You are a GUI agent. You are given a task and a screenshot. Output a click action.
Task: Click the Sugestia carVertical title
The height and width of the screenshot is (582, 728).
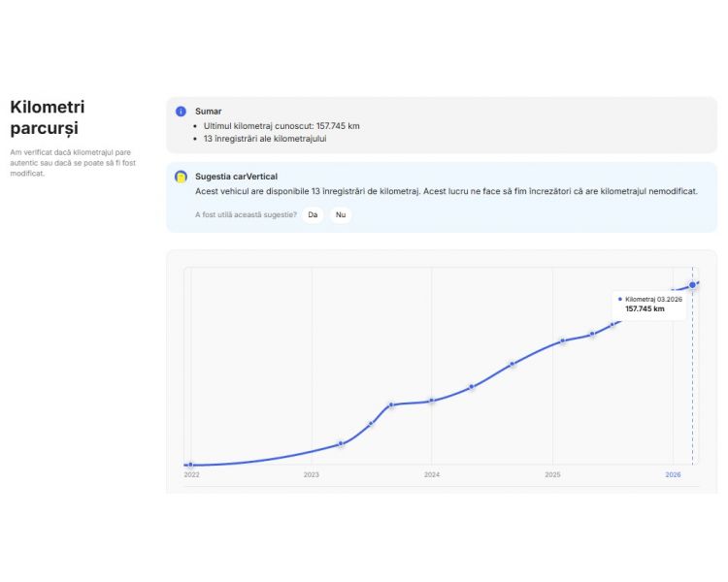pyautogui.click(x=236, y=177)
